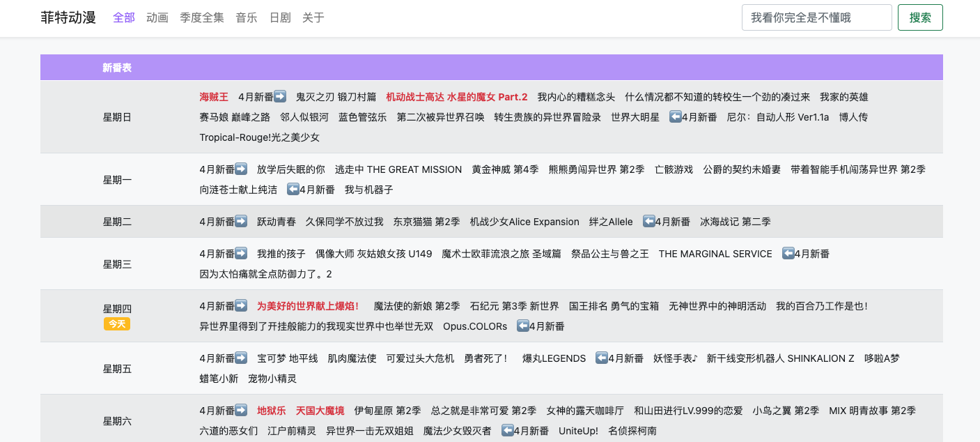The height and width of the screenshot is (442, 980).
Task: Open 我推的孩子 link
Action: pos(281,254)
